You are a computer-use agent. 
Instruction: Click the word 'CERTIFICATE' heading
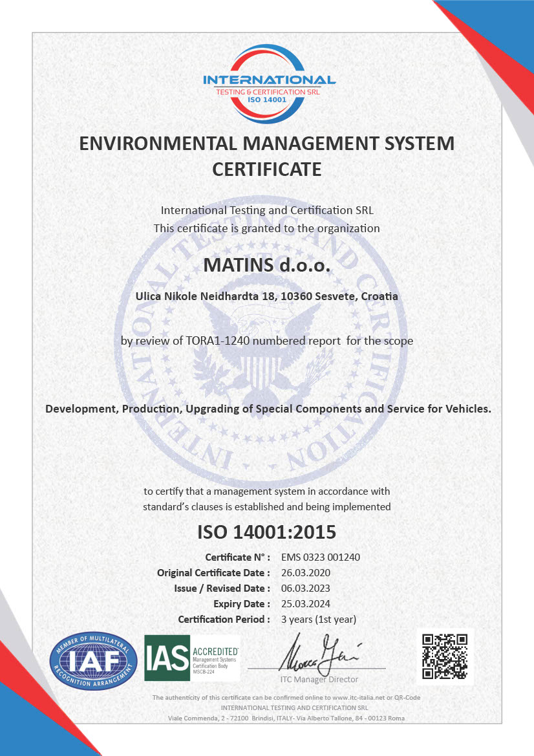coord(266,169)
